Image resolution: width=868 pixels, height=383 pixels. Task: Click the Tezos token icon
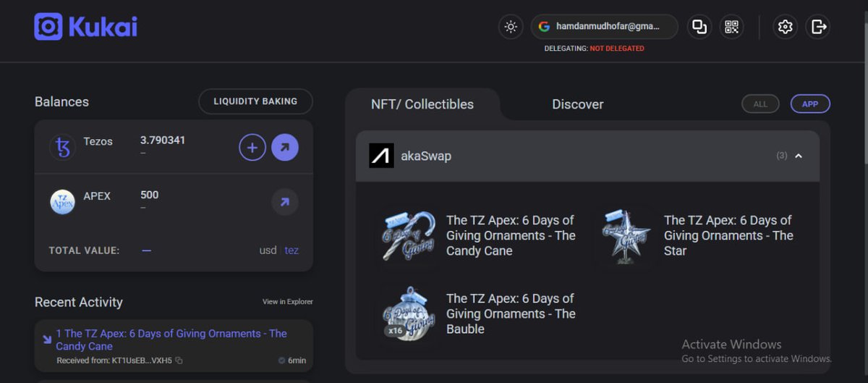(x=63, y=148)
